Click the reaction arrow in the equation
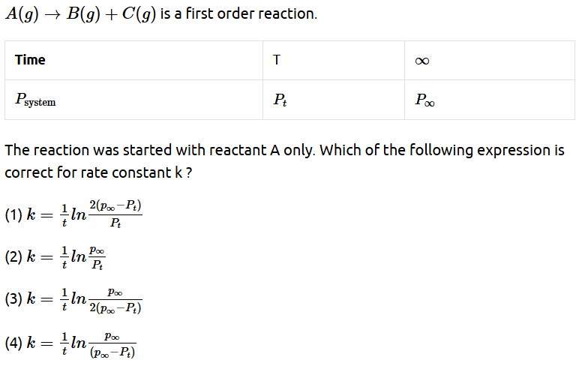Screen dimensions: 588x387 52,15
